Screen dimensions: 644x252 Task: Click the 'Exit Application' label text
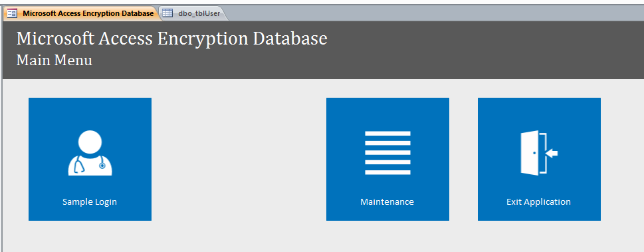pos(538,202)
